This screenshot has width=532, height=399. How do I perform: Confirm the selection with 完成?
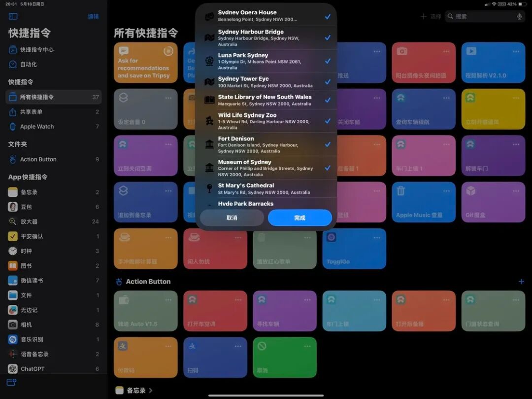(x=299, y=218)
